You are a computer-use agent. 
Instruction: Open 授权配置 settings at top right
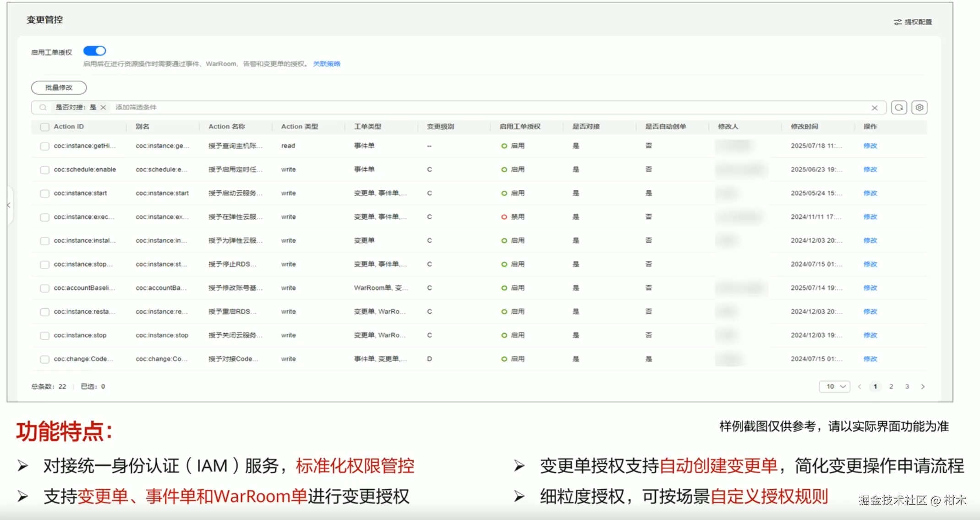pos(913,22)
